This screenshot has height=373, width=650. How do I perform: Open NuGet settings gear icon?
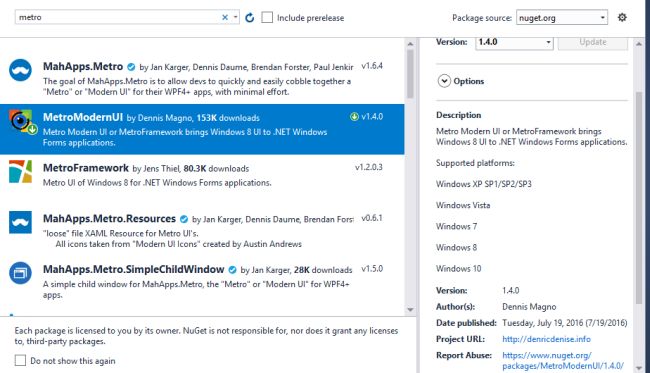coord(622,17)
